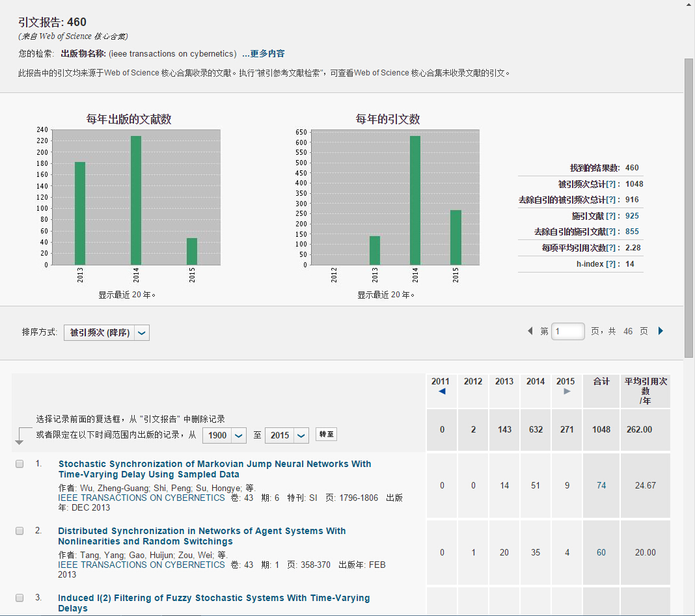Open 更多内容 more content link
Viewport: 695px width, 616px height.
tap(264, 53)
